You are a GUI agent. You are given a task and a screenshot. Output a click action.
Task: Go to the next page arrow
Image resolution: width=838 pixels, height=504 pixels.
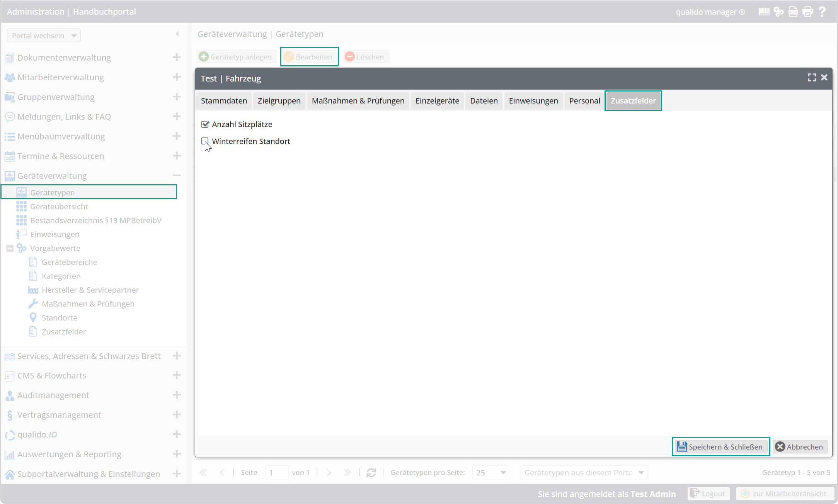click(329, 473)
